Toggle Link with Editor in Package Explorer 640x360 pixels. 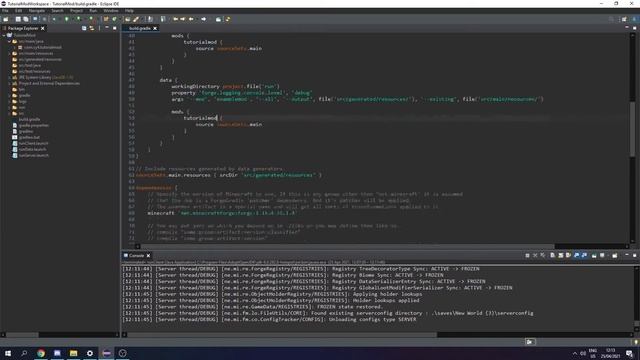point(91,28)
